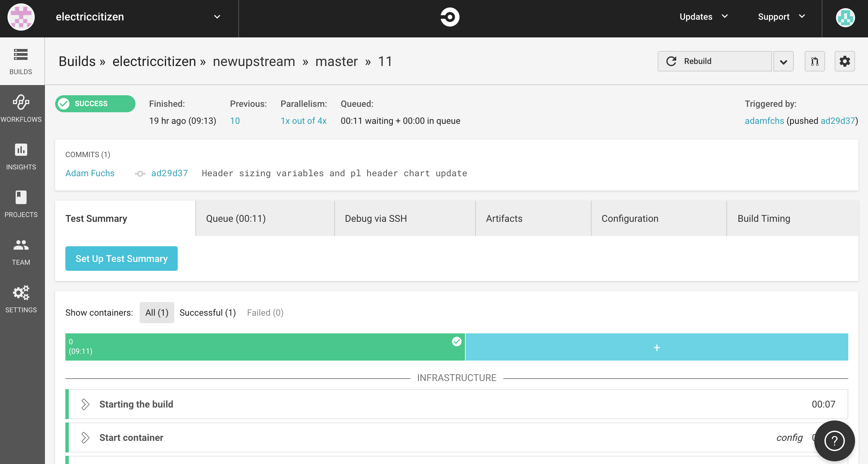Click Set Up Test Summary button
This screenshot has height=464, width=868.
click(122, 259)
